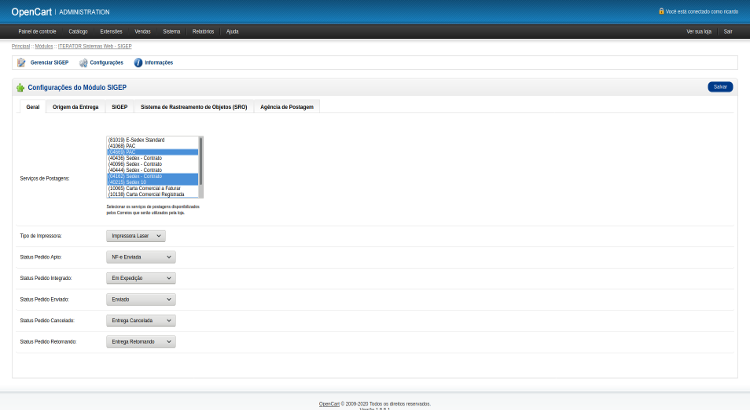Select (10138) Carta Comercial Registrada
The image size is (750, 410).
153,194
